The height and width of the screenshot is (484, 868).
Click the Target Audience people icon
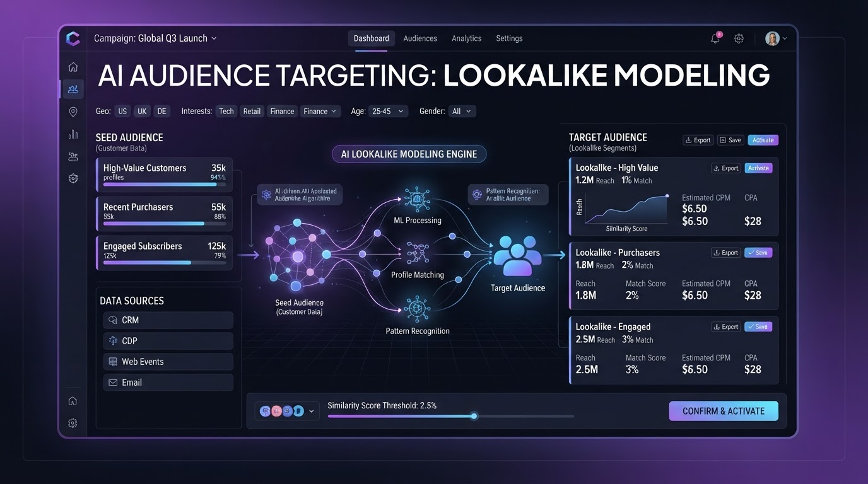pyautogui.click(x=517, y=257)
